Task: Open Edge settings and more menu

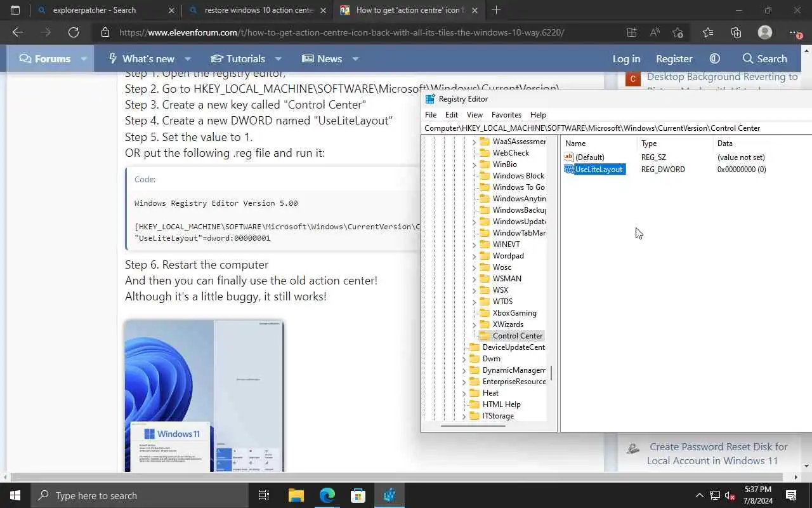Action: [x=794, y=32]
